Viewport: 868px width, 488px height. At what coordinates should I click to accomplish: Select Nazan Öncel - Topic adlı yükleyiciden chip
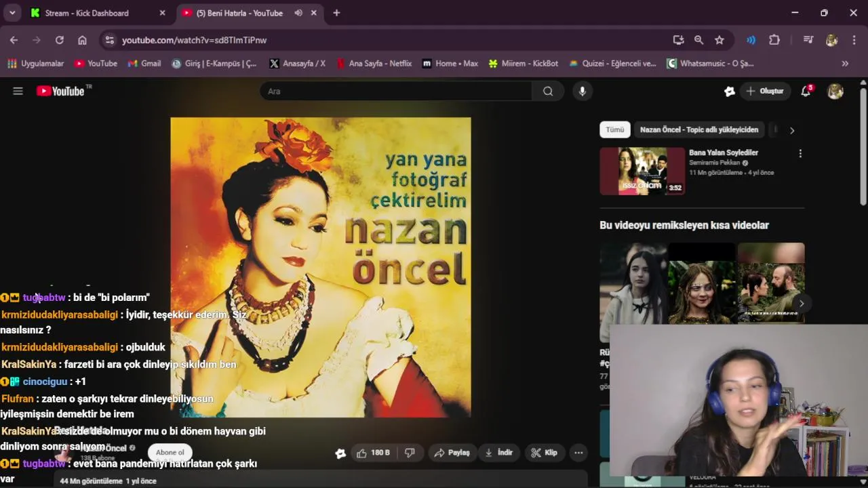(x=699, y=129)
